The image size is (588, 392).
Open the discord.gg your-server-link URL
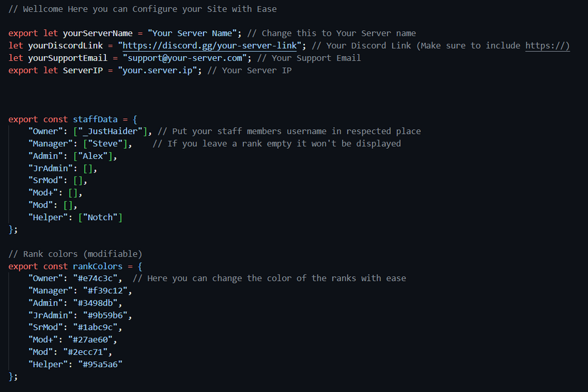pos(209,46)
